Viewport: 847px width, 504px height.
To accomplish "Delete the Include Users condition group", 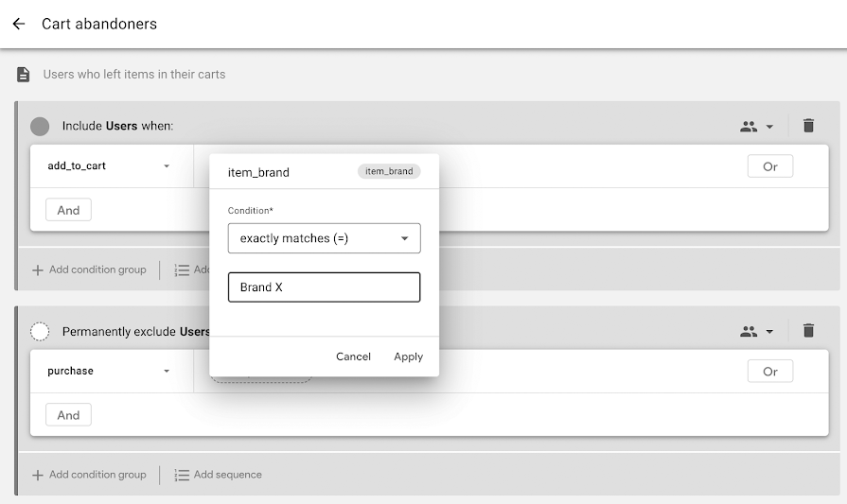I will 808,126.
